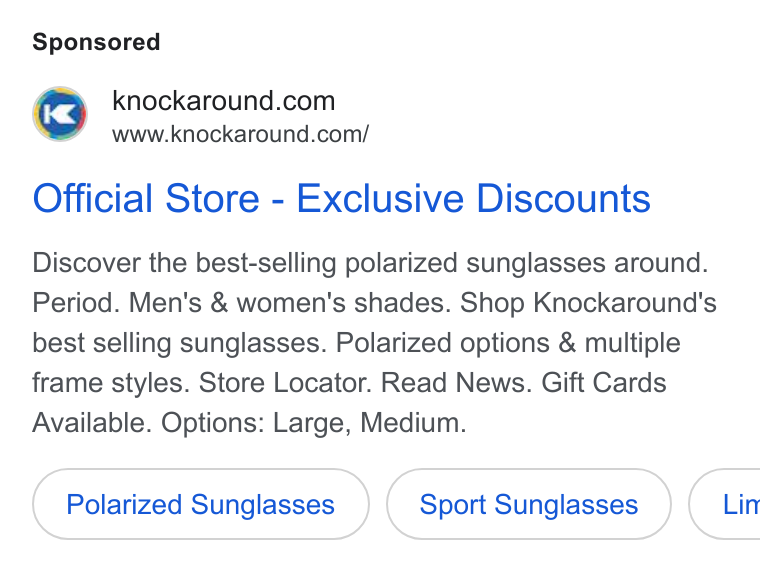Click the Sponsored label
This screenshot has height=572, width=760.
click(96, 42)
